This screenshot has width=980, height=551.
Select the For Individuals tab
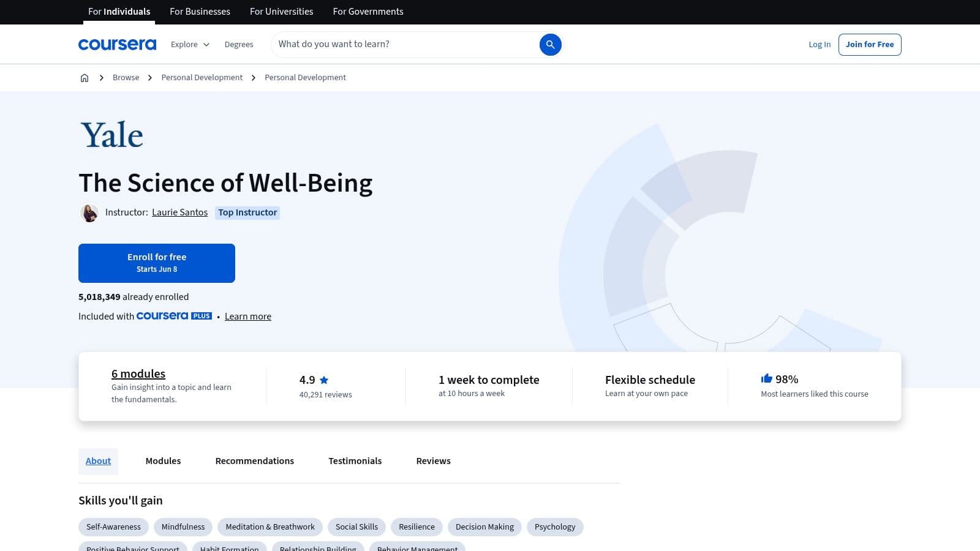click(119, 12)
